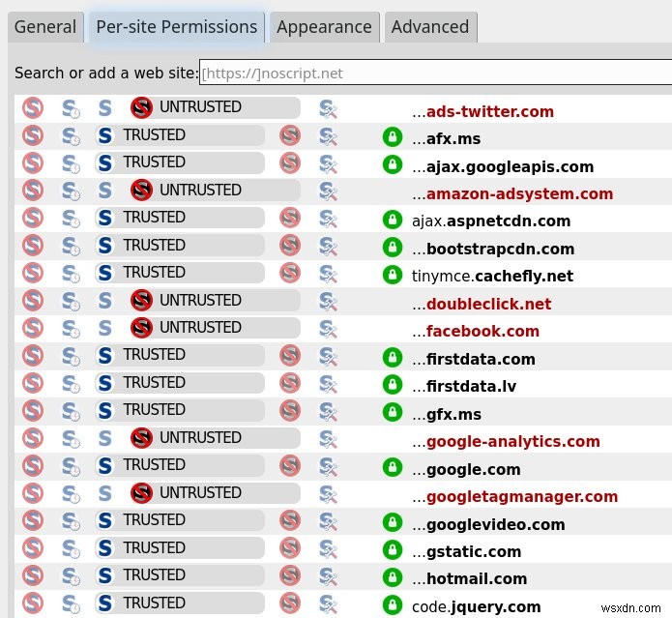
Task: Toggle HTTPS-only lock for google.com
Action: 393,467
